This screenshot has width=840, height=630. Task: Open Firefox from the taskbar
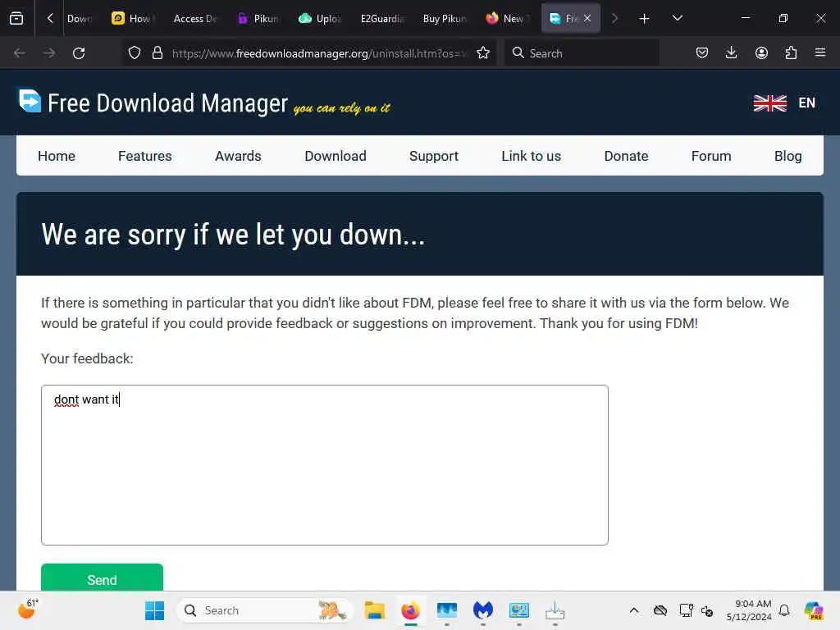(410, 610)
